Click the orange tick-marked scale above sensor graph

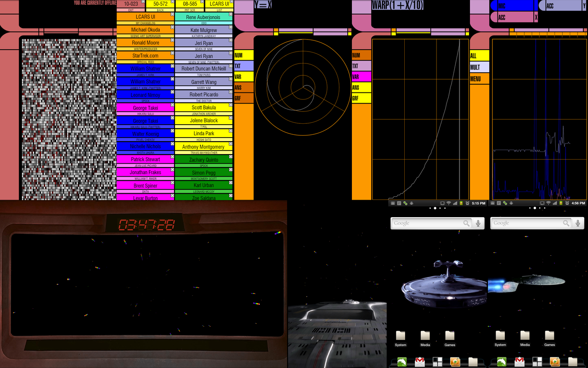547,34
